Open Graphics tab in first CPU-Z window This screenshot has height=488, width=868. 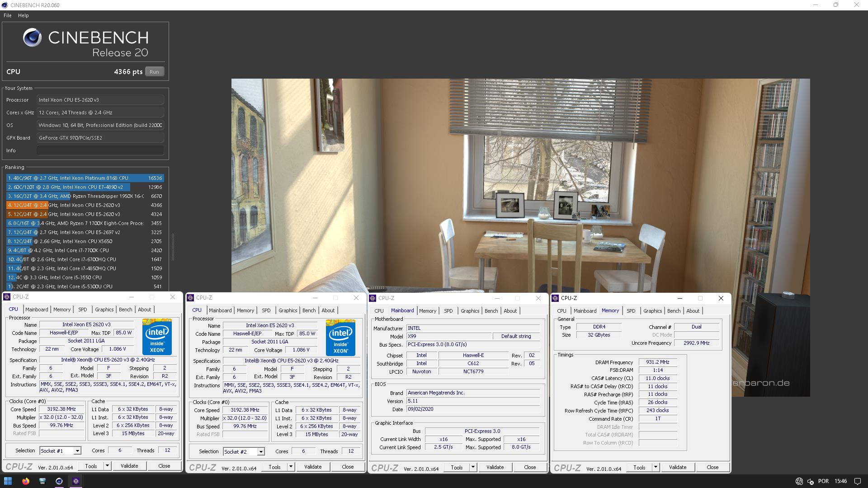pyautogui.click(x=104, y=310)
